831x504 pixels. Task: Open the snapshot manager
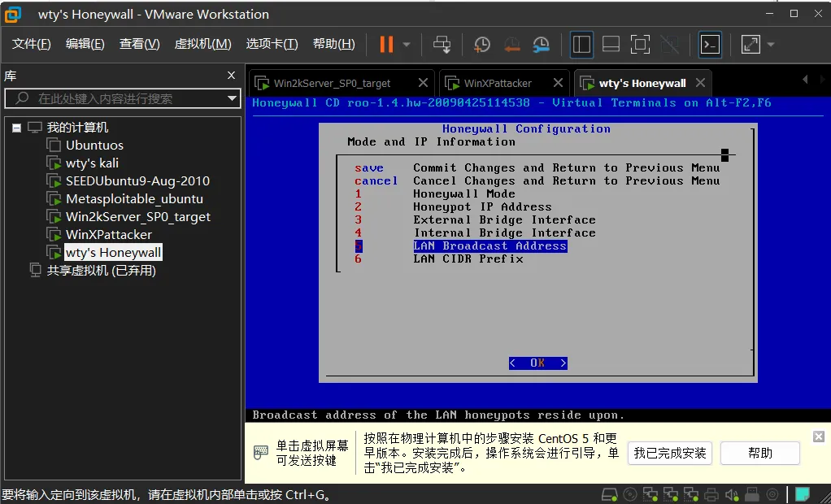tap(541, 44)
